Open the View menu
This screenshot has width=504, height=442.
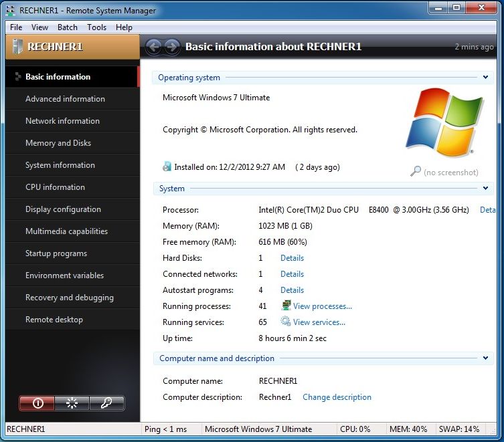pos(39,27)
